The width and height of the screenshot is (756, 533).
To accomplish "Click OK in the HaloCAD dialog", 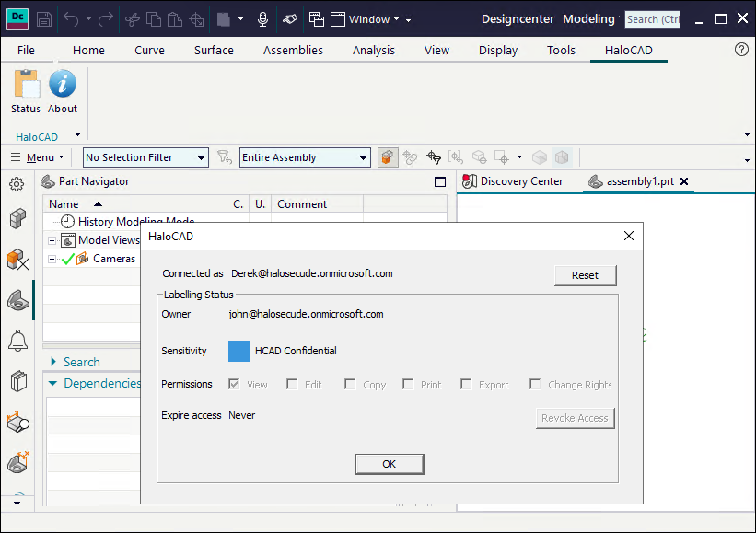I will click(390, 464).
